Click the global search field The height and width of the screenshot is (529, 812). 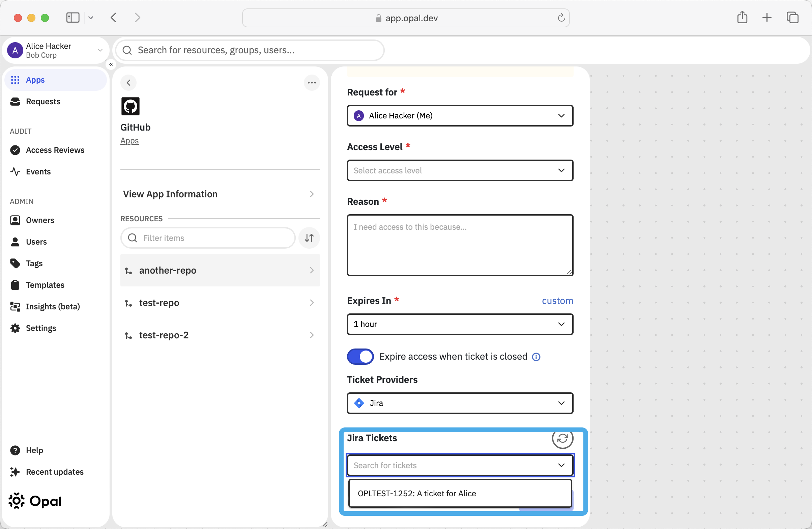click(250, 50)
